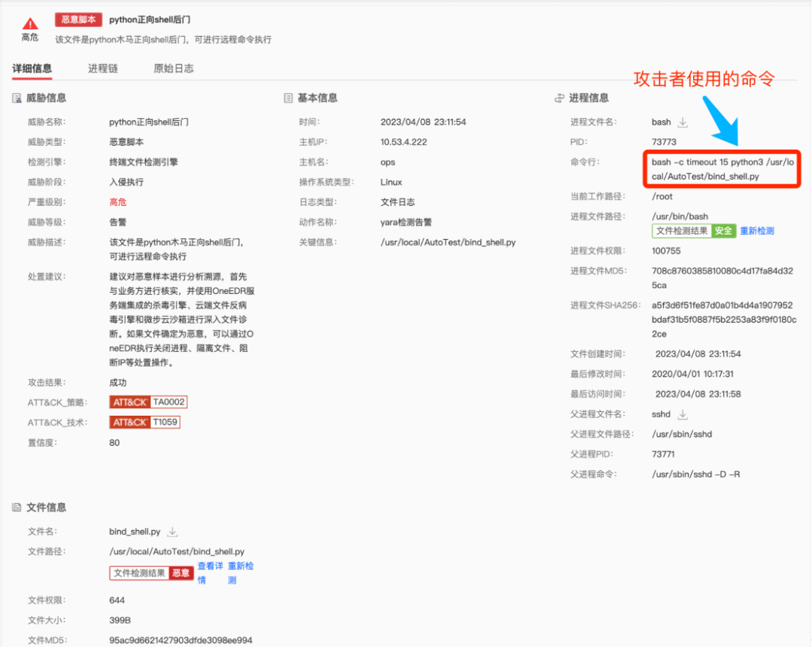Click the green 安全 detection result badge
812x649 pixels.
[723, 232]
